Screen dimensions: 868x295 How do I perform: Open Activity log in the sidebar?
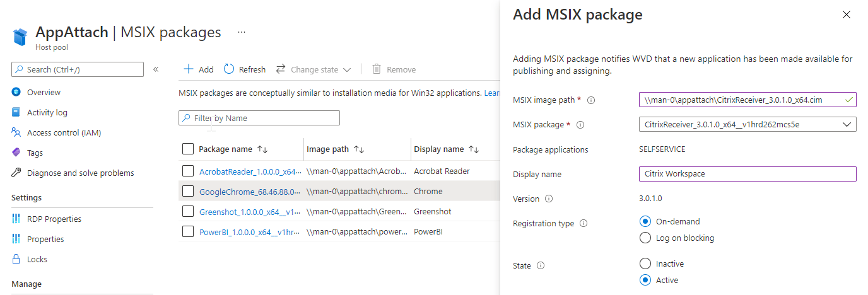point(47,112)
